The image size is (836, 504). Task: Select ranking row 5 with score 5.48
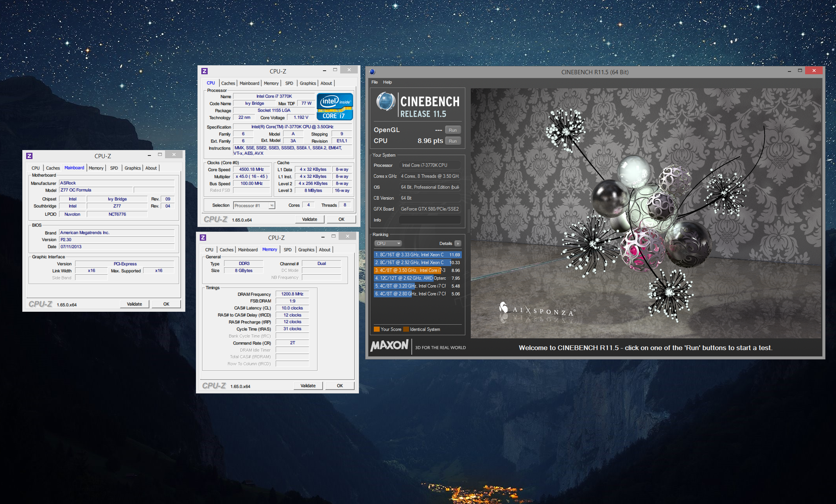418,286
